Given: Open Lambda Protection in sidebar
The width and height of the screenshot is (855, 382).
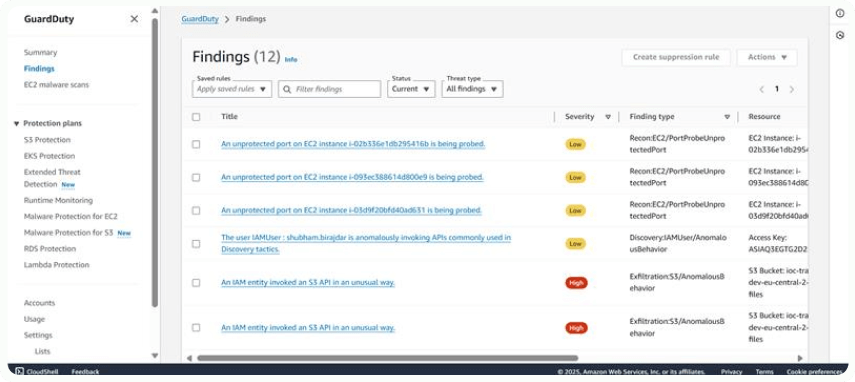Looking at the screenshot, I should coord(56,265).
